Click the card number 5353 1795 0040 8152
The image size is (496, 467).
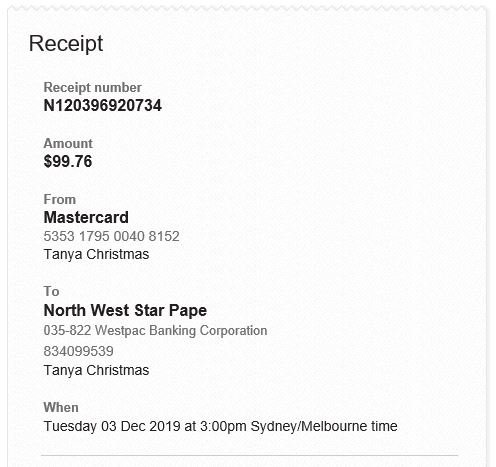coord(111,236)
